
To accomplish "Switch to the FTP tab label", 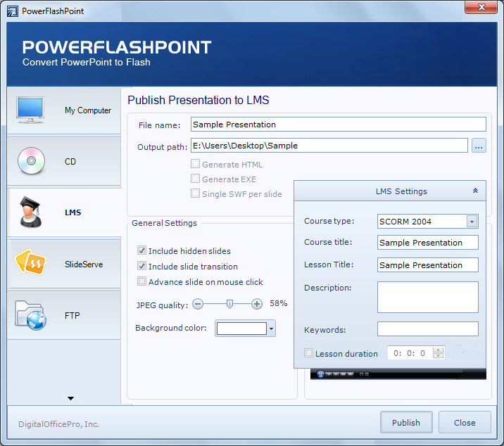I will 72,316.
